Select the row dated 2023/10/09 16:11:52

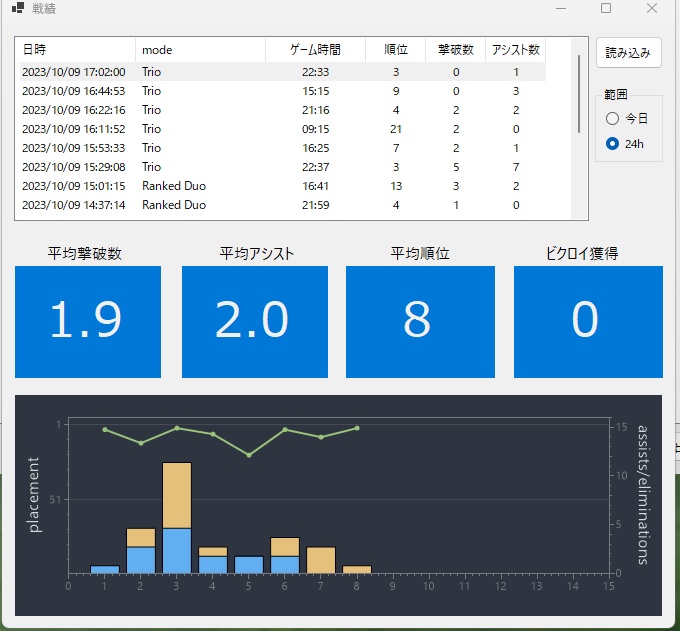[283, 129]
